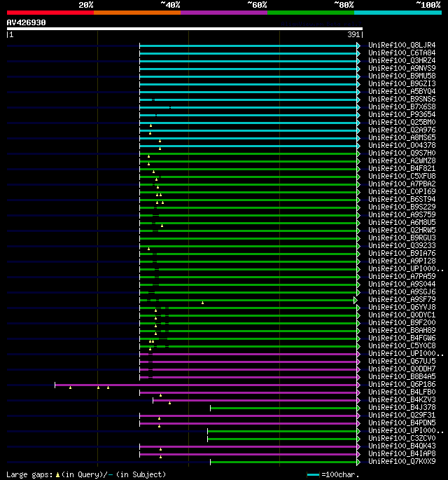Select hit label UniRef100_A6M8U5
448x480 pixels.
coord(402,223)
